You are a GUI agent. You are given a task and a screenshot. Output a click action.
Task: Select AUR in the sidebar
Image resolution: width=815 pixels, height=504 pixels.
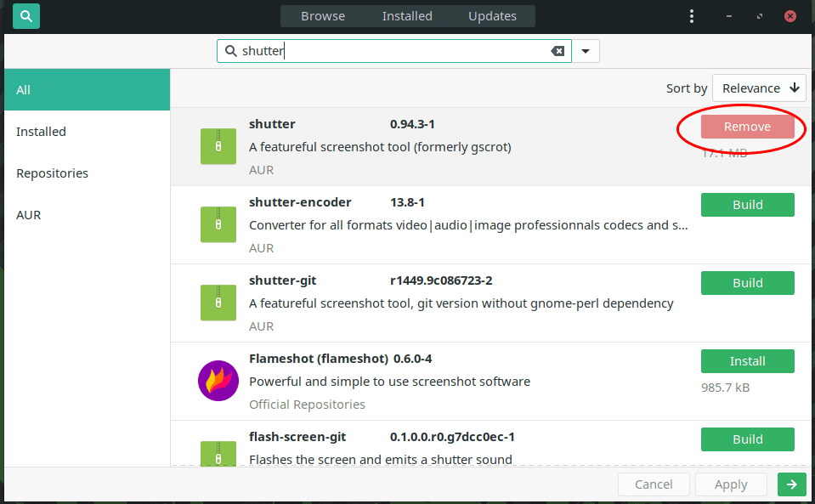coord(29,215)
